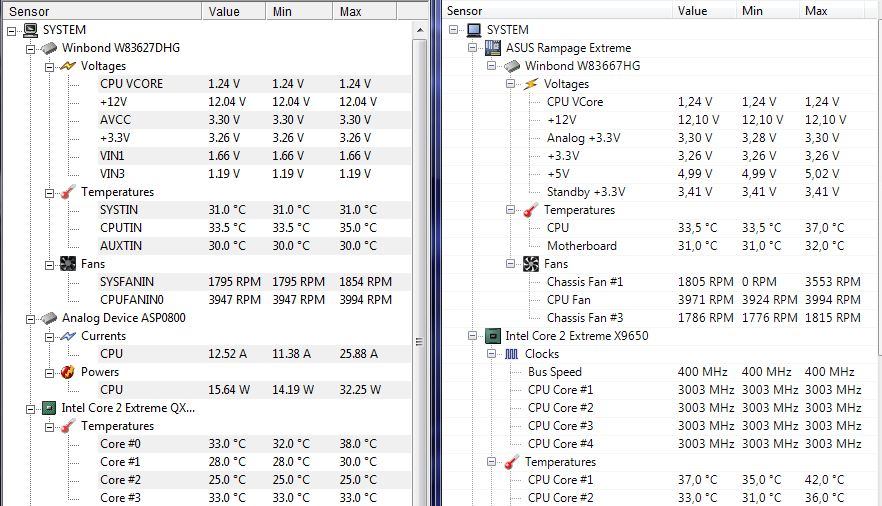Click the Powers flame icon
882x506 pixels.
68,372
